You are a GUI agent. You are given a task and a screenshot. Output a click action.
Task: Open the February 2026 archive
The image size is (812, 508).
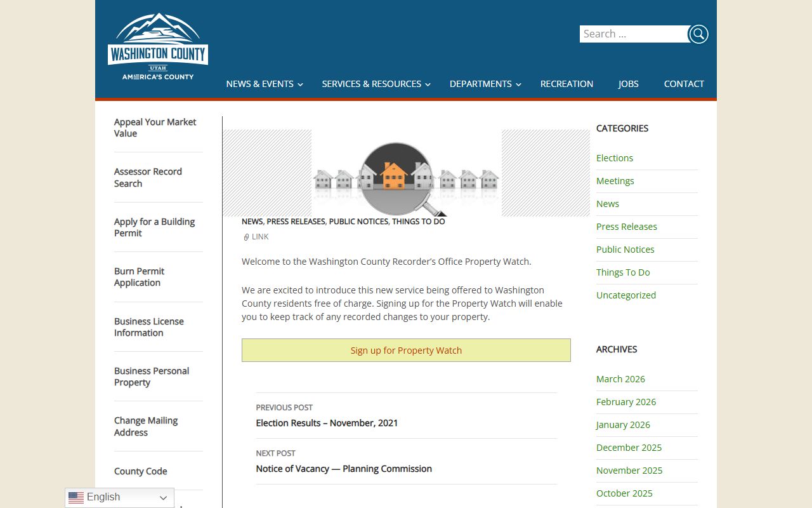pyautogui.click(x=626, y=402)
